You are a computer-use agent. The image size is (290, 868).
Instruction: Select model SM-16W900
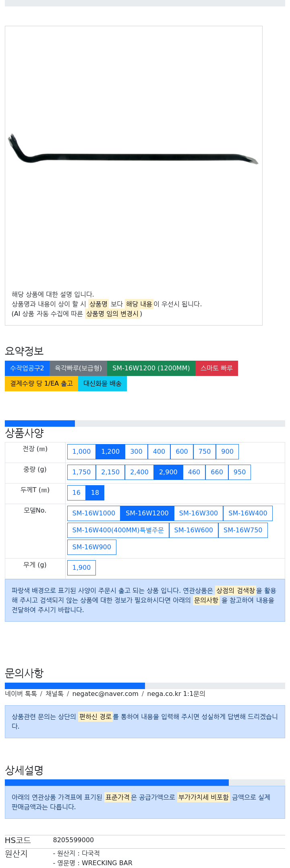click(92, 547)
